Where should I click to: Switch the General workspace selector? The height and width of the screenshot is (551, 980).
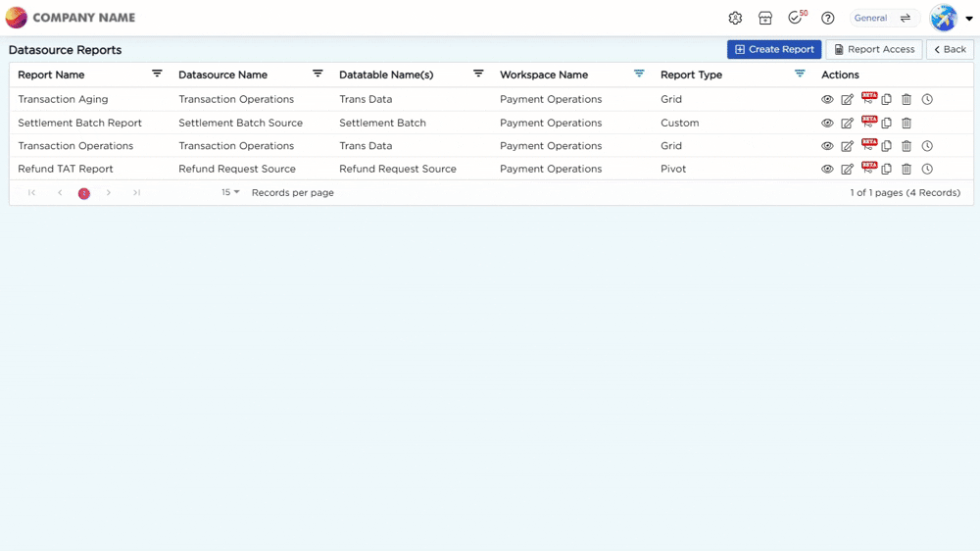884,18
